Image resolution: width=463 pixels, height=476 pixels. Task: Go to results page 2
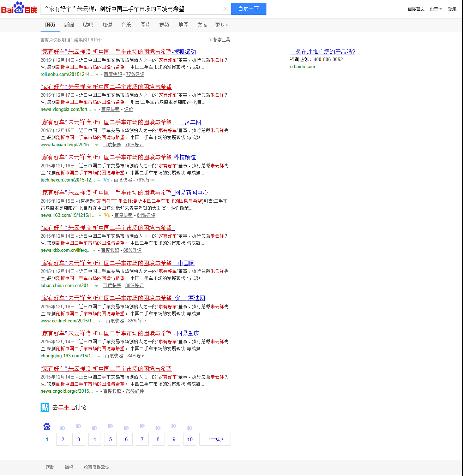pyautogui.click(x=63, y=439)
